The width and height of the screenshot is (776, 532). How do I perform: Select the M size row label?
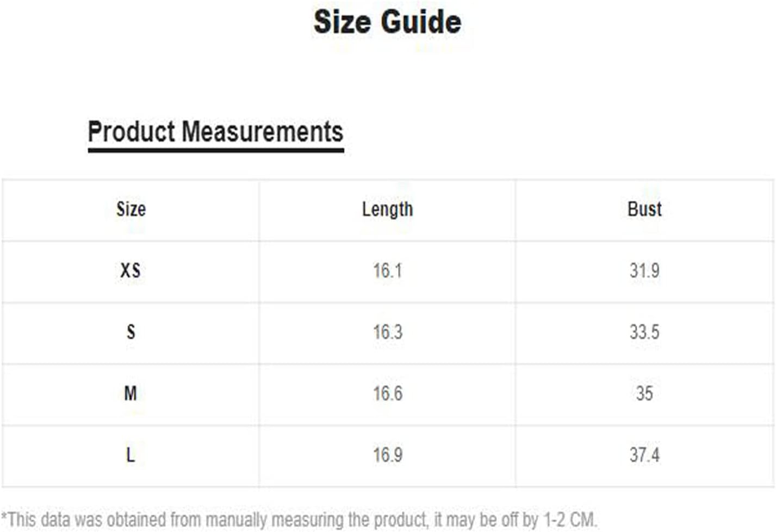pos(131,393)
